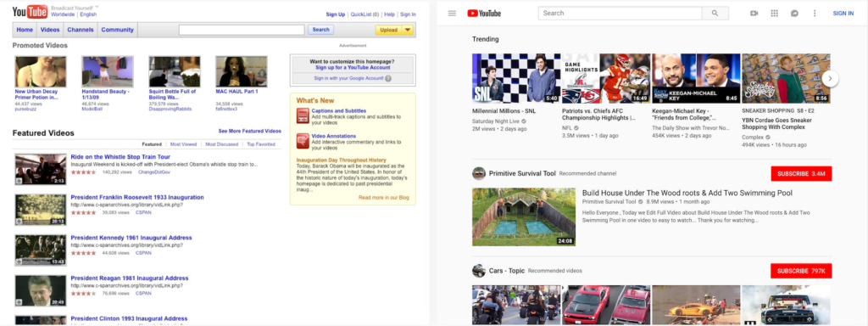
Task: Click the help question mark beside Google Account
Action: point(388,79)
